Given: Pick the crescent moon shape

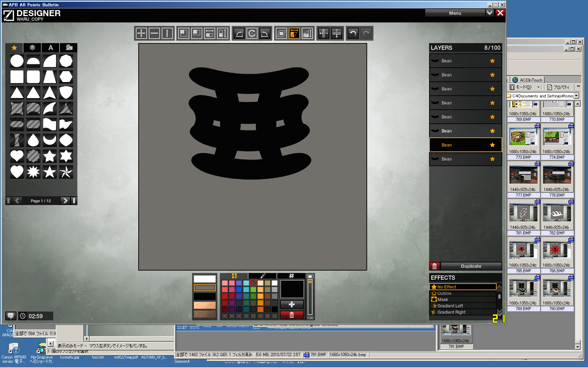Looking at the screenshot, I should pos(50,140).
